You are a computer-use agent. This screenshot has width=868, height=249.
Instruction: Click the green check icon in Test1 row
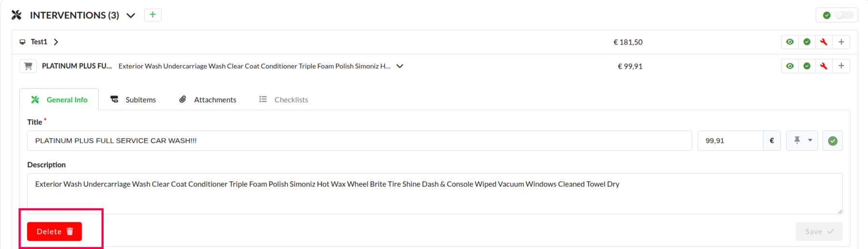click(807, 42)
